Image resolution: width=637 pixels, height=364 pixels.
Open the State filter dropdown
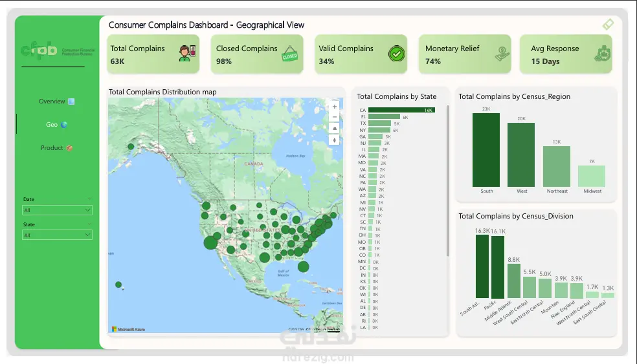point(57,235)
